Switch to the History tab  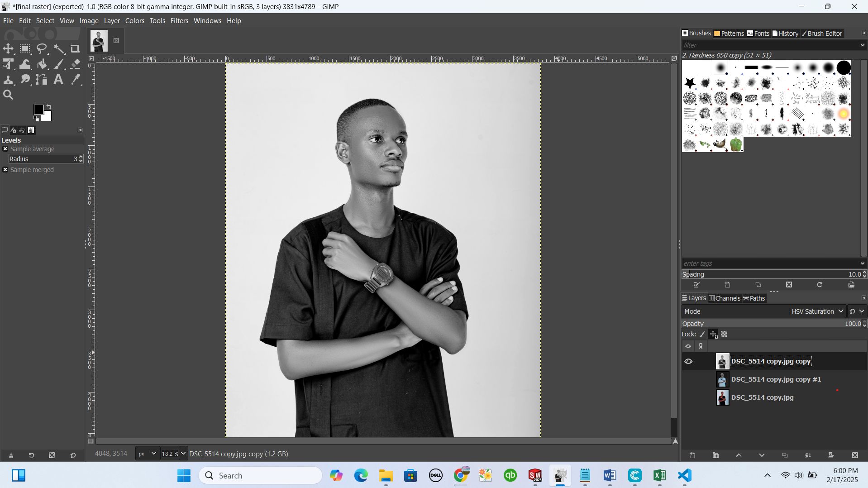tap(786, 33)
